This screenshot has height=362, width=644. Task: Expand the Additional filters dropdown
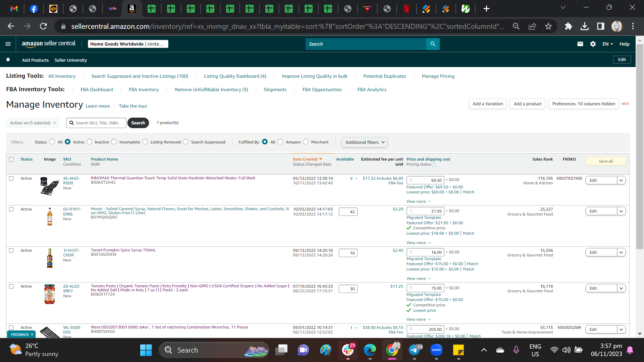click(365, 142)
